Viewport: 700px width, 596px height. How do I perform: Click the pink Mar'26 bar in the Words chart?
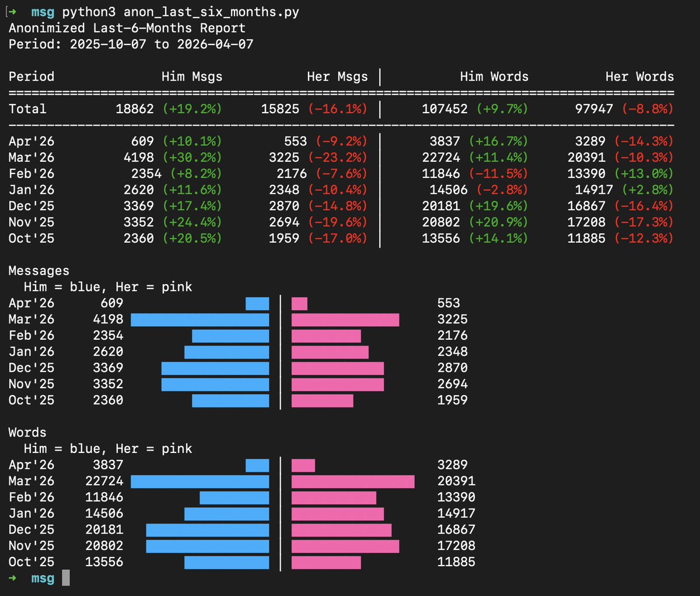(x=353, y=482)
